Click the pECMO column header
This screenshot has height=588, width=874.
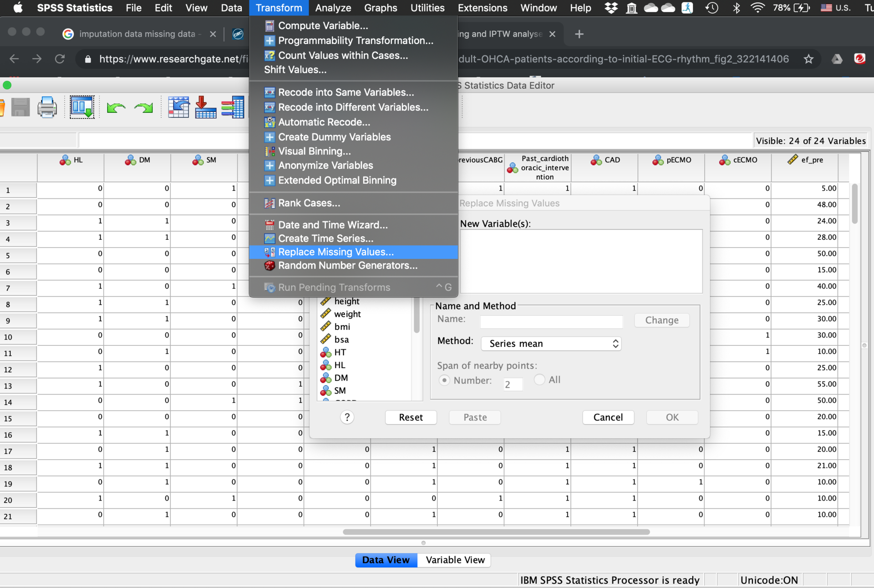click(x=671, y=167)
